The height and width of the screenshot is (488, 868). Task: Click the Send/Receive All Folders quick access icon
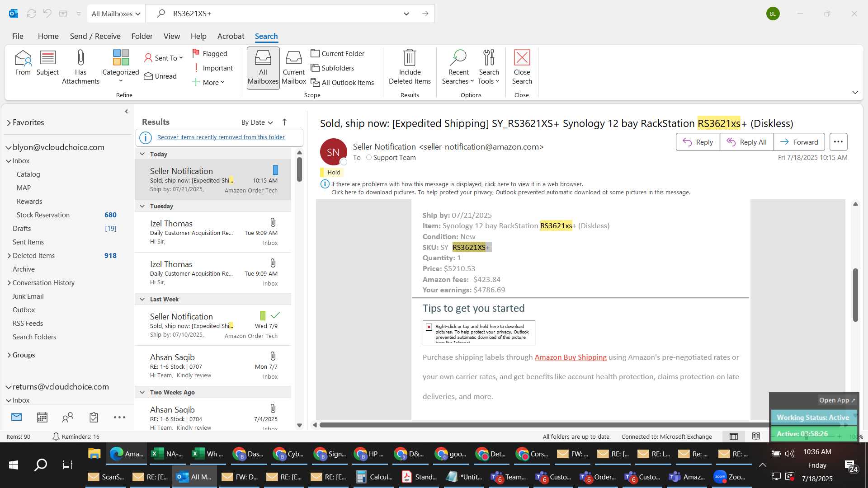tap(31, 14)
